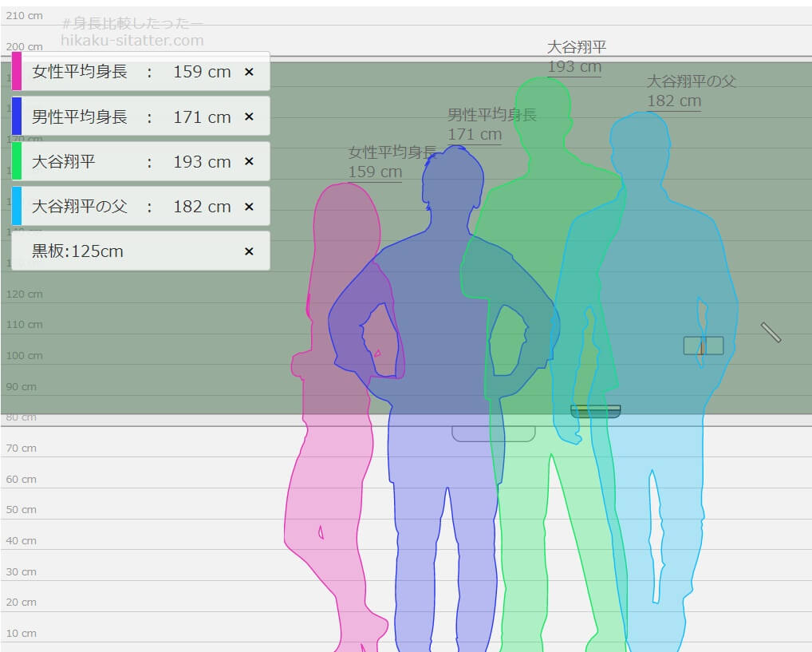Delete the 大谷翔平 193 cm legend entry via ×
Viewport: 812px width, 652px height.
tap(248, 161)
